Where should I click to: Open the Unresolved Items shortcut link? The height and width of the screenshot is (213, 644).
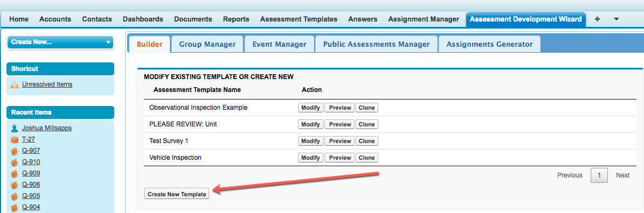[x=47, y=84]
